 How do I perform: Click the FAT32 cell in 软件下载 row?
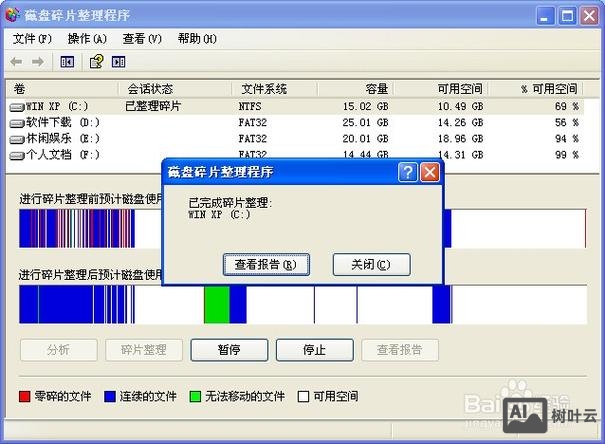point(253,123)
